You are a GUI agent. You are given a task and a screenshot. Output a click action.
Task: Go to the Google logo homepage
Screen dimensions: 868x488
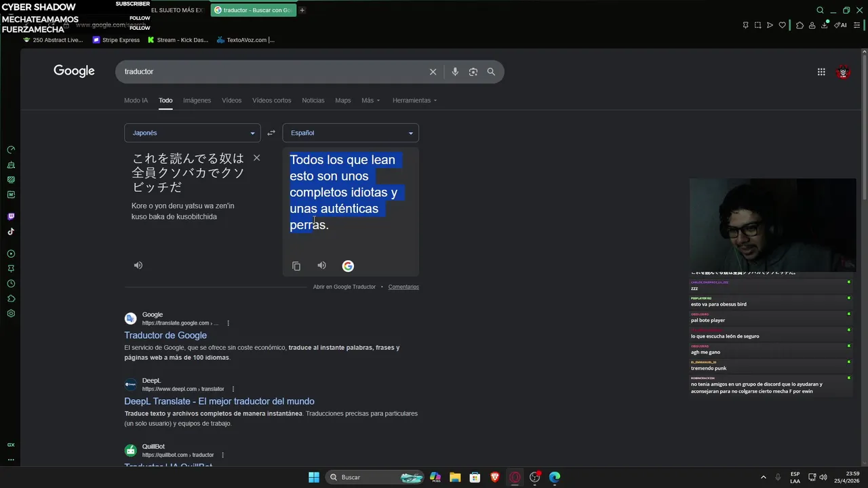[x=74, y=71]
